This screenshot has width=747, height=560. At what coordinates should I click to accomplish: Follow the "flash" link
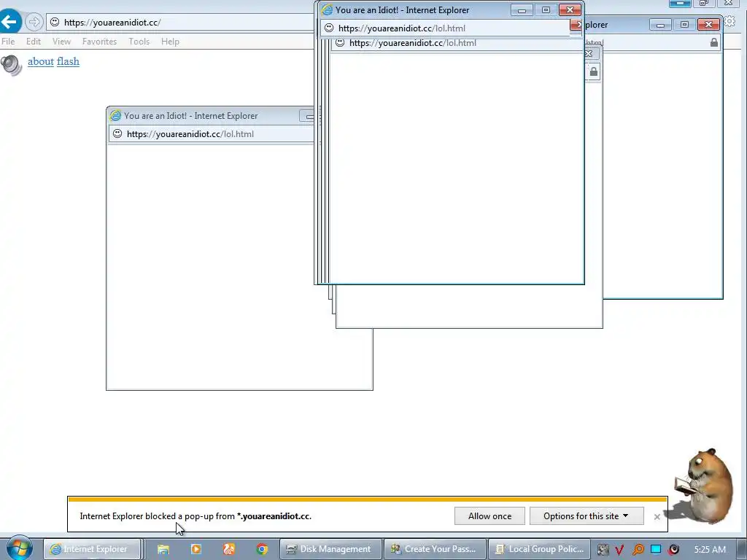pos(68,61)
